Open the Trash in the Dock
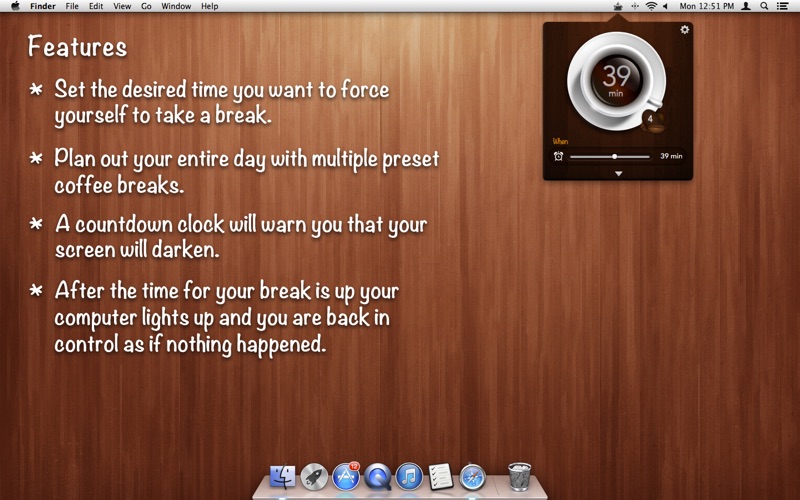This screenshot has width=800, height=500. [519, 477]
